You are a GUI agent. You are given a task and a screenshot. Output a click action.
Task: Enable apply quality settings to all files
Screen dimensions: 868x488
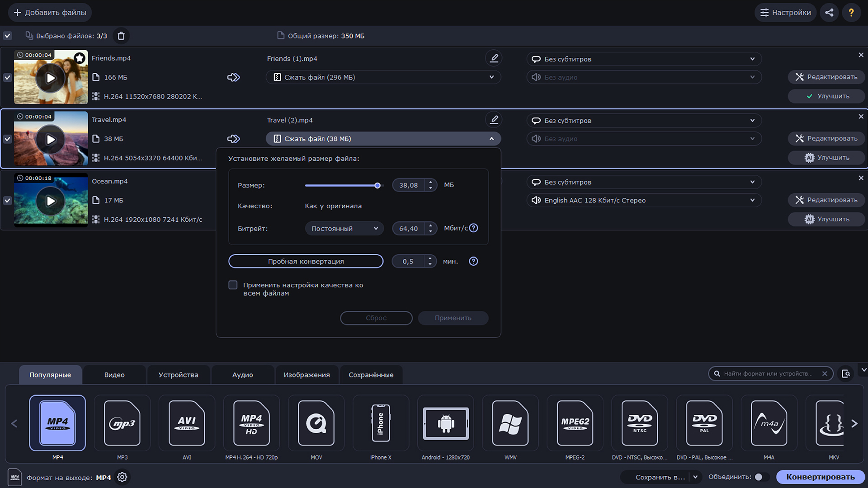[233, 285]
